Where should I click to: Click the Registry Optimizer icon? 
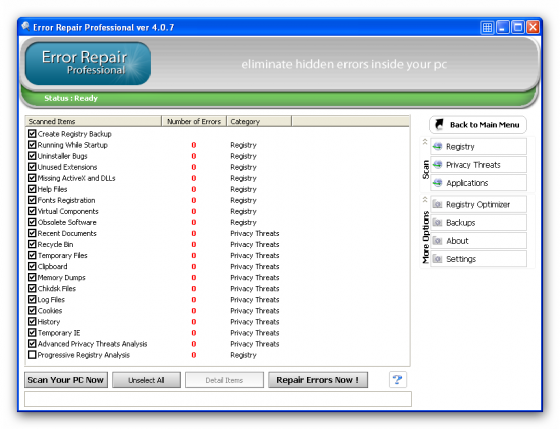438,204
